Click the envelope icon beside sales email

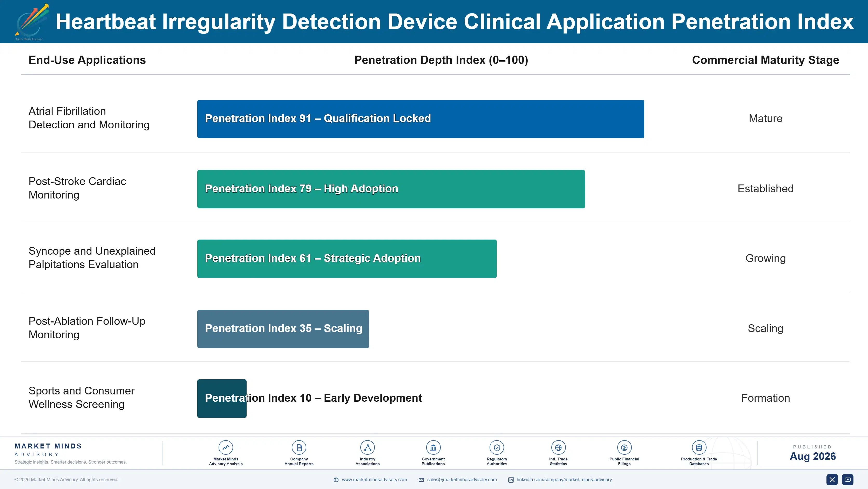[421, 480]
